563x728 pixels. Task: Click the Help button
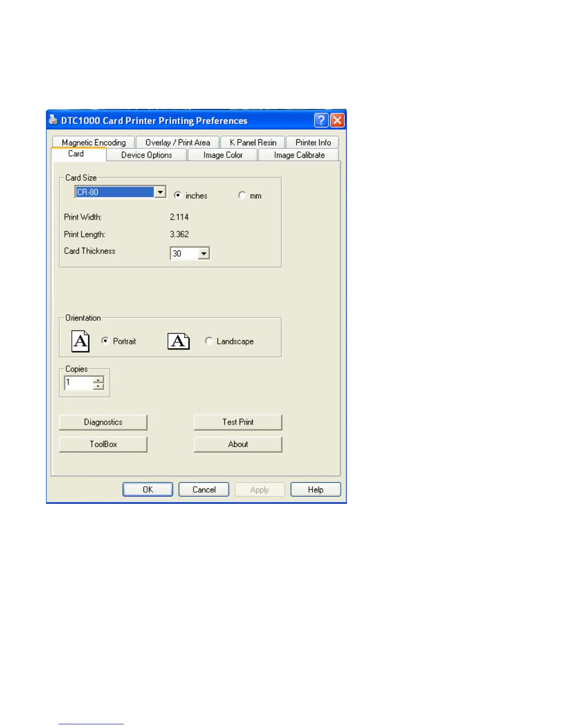316,489
